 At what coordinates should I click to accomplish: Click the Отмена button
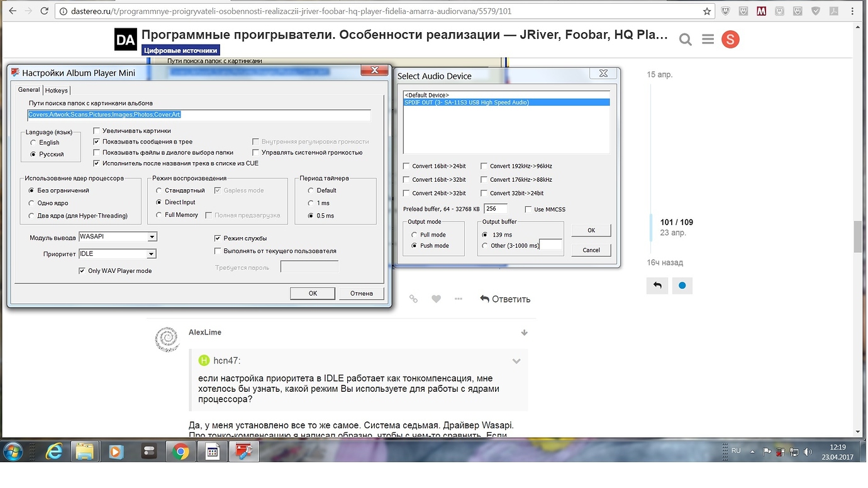pos(362,293)
